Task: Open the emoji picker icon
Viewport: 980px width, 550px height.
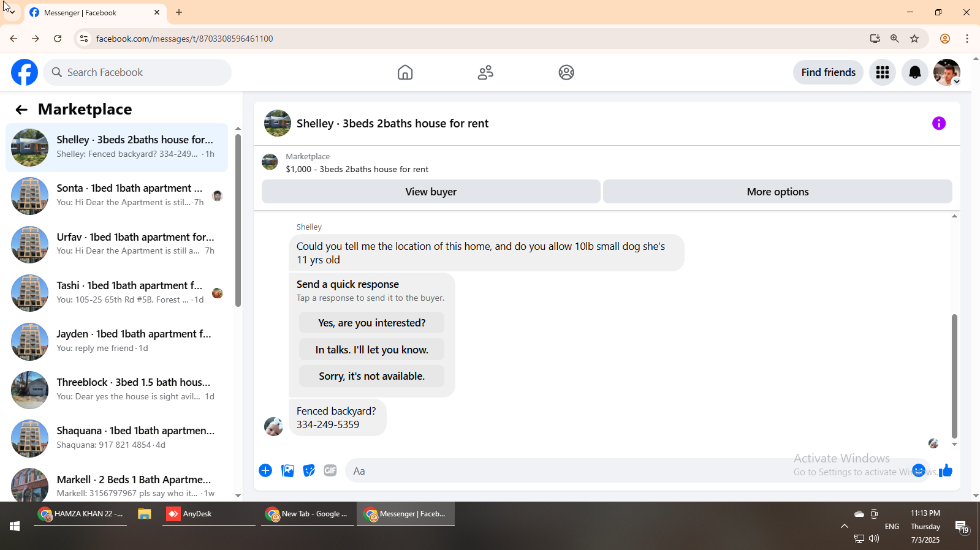Action: [x=918, y=470]
